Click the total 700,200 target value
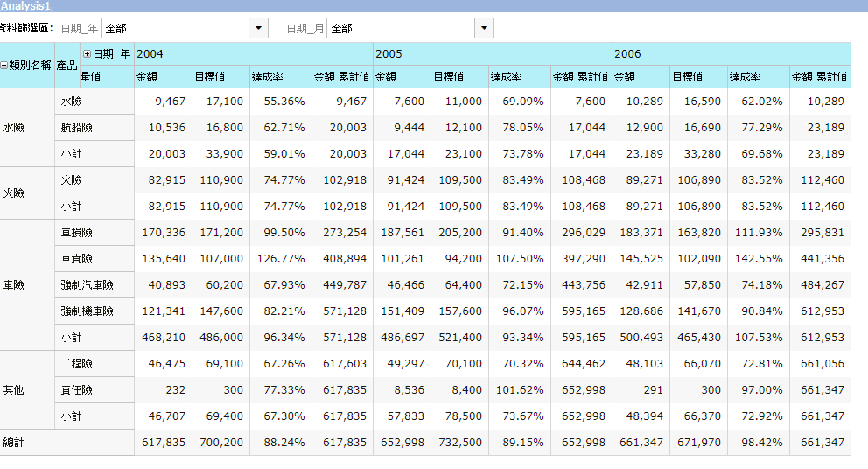 point(221,443)
